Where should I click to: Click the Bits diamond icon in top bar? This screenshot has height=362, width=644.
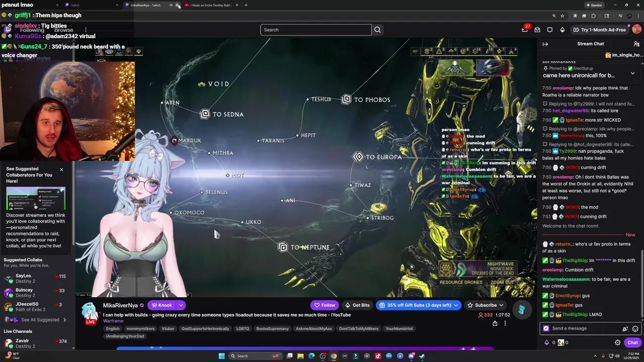click(562, 30)
